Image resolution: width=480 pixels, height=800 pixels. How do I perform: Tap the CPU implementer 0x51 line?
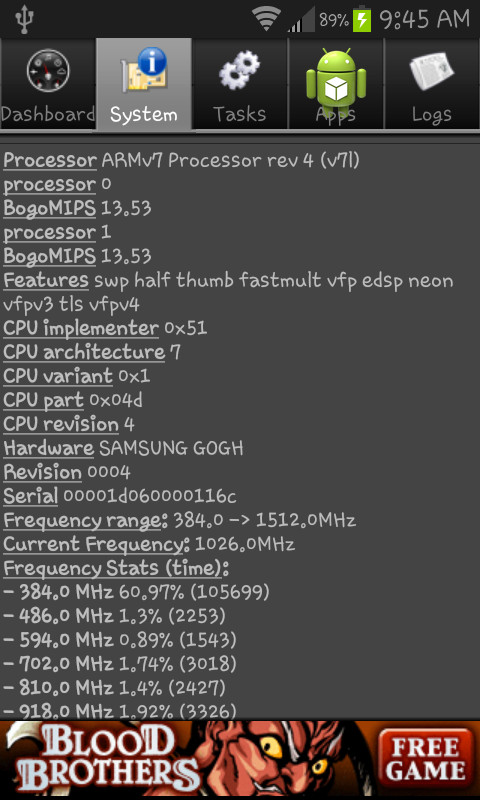[x=105, y=328]
